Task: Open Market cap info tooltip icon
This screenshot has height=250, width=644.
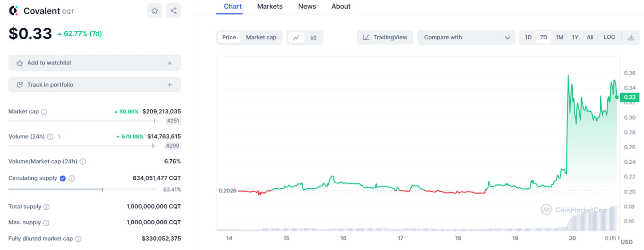Action: (x=44, y=112)
